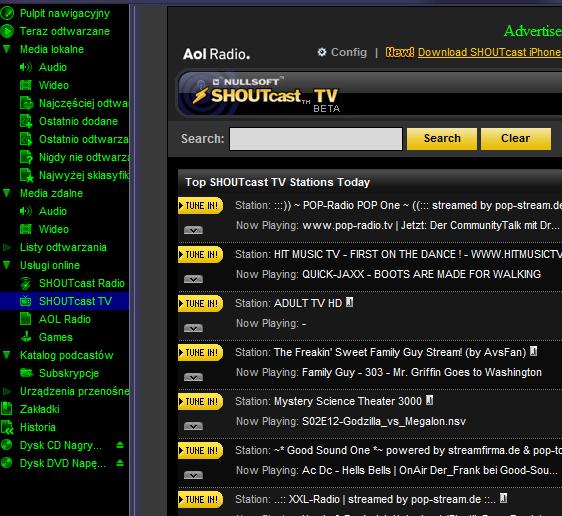Expand details arrow under ADULT TV HD
This screenshot has height=516, width=562.
(193, 328)
